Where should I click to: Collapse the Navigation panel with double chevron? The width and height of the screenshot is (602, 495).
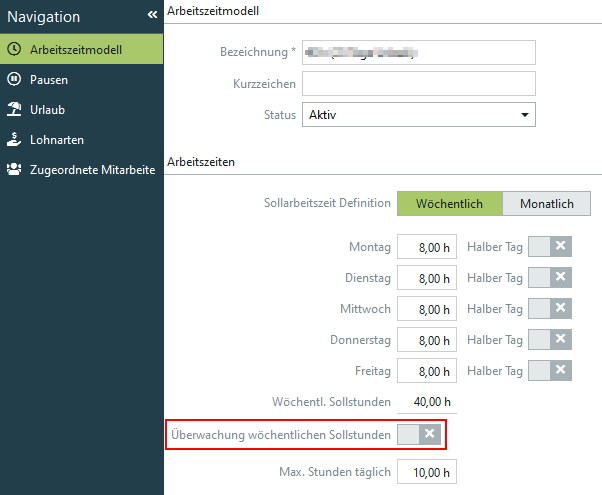(x=152, y=15)
